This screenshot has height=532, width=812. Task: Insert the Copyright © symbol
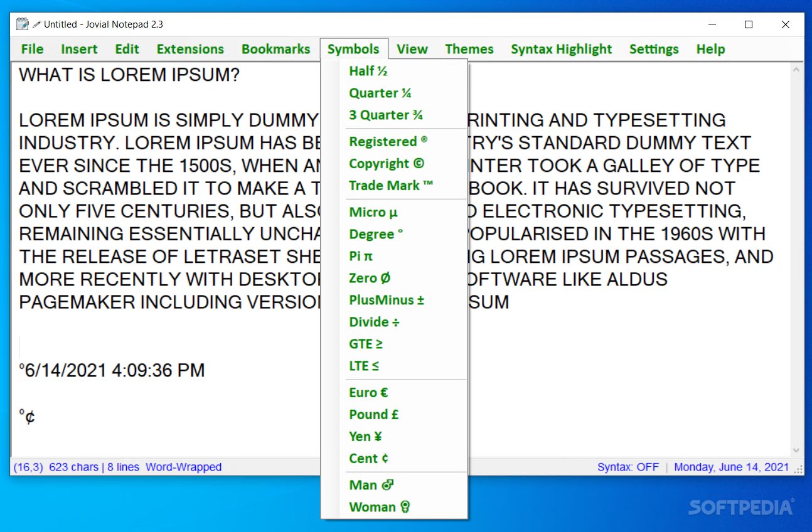click(x=394, y=164)
